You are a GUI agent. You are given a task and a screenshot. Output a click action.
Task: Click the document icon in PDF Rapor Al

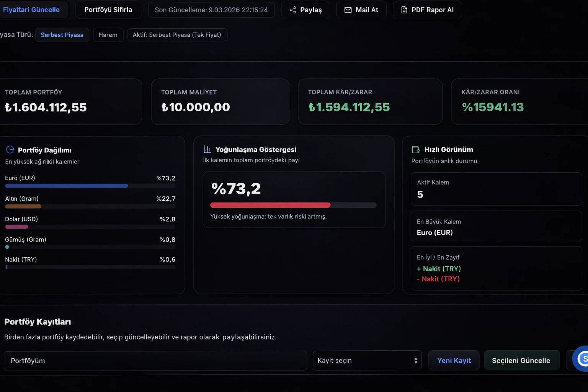click(404, 10)
